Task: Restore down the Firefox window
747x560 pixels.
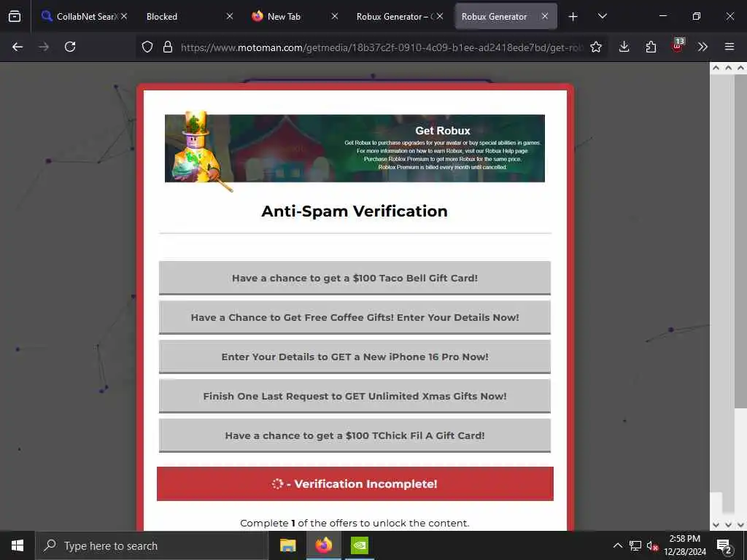Action: [696, 16]
